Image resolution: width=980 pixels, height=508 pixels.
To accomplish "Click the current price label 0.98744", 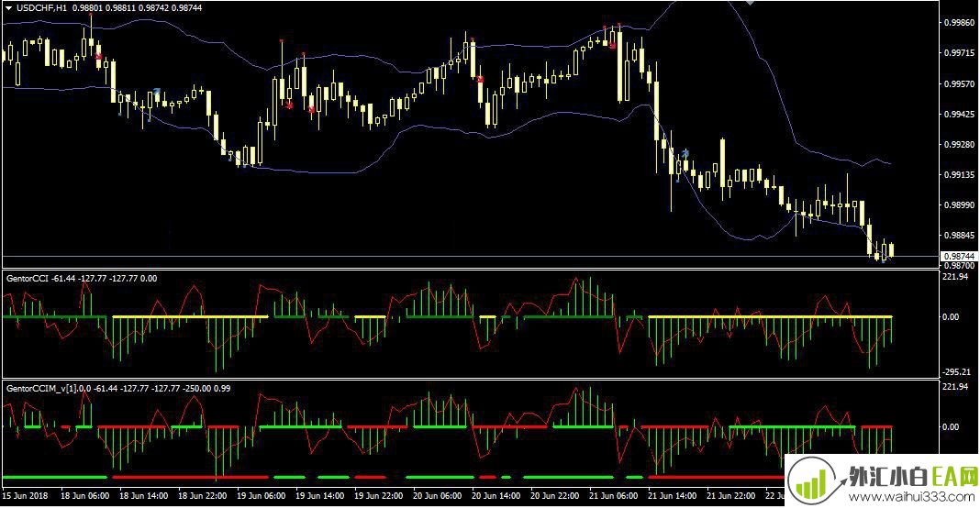I will tap(959, 256).
